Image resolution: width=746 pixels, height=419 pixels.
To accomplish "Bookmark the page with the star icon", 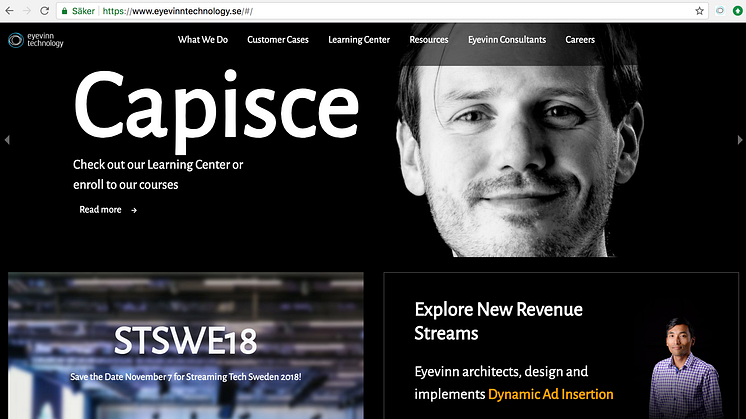I will tap(699, 11).
